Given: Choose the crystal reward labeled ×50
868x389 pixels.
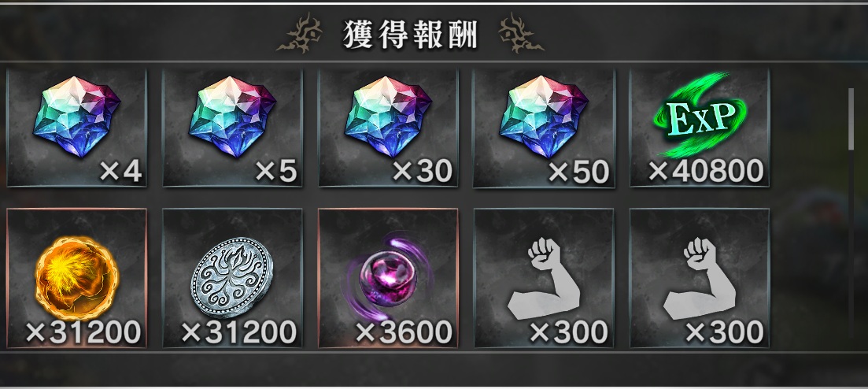Looking at the screenshot, I should click(x=544, y=128).
